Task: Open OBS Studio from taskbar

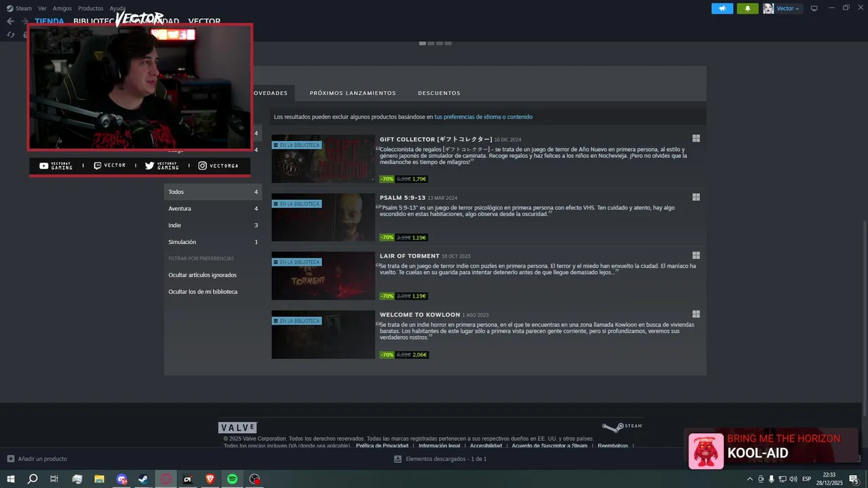Action: point(254,479)
